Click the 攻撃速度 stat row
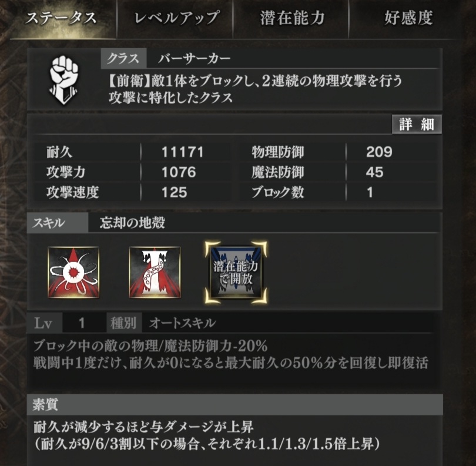Viewport: 476px width, 466px height. (132, 193)
